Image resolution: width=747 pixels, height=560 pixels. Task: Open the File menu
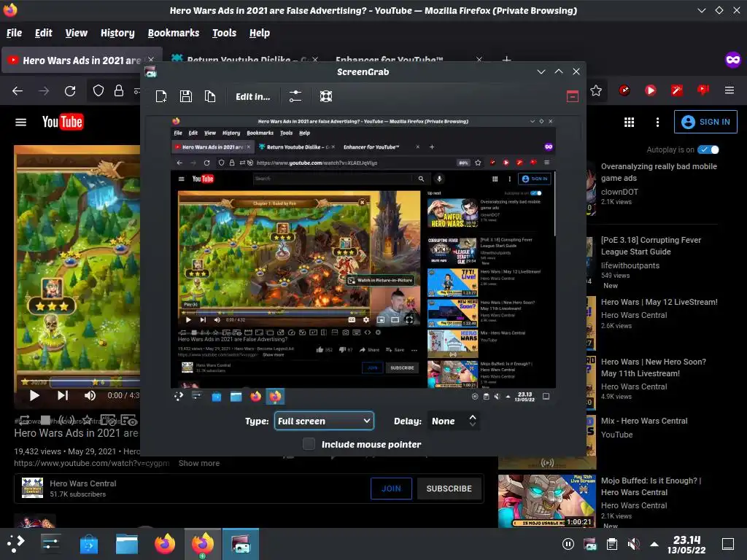tap(14, 33)
